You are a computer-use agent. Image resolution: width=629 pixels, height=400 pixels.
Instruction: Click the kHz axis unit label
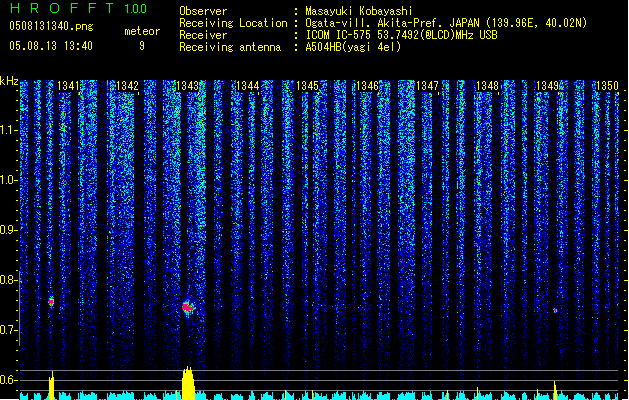click(9, 81)
